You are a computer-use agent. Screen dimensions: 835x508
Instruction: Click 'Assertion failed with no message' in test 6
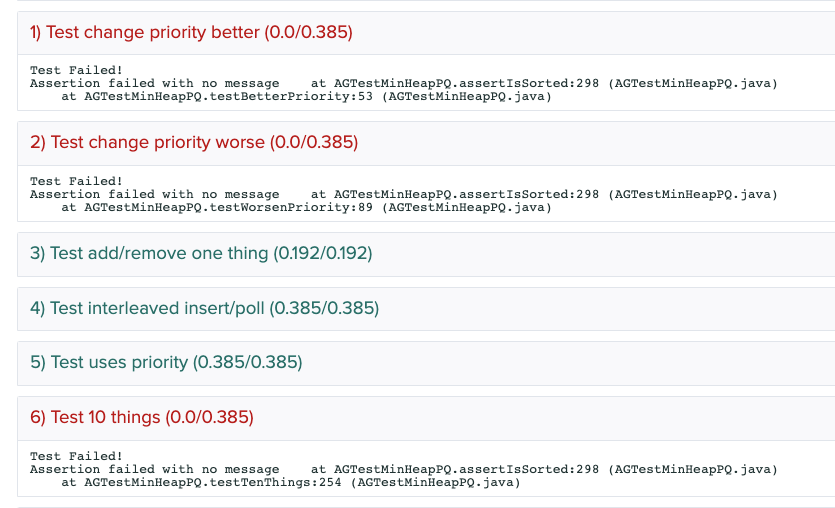click(x=155, y=469)
